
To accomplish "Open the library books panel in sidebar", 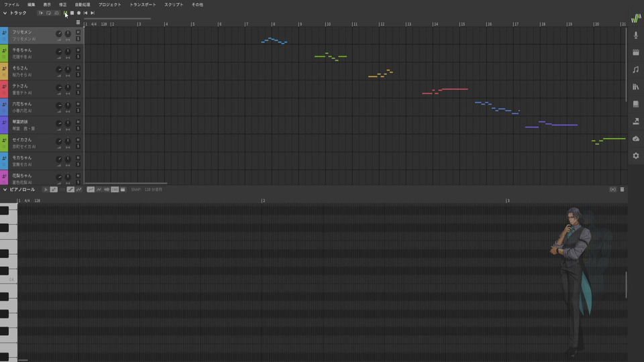I will [x=636, y=87].
